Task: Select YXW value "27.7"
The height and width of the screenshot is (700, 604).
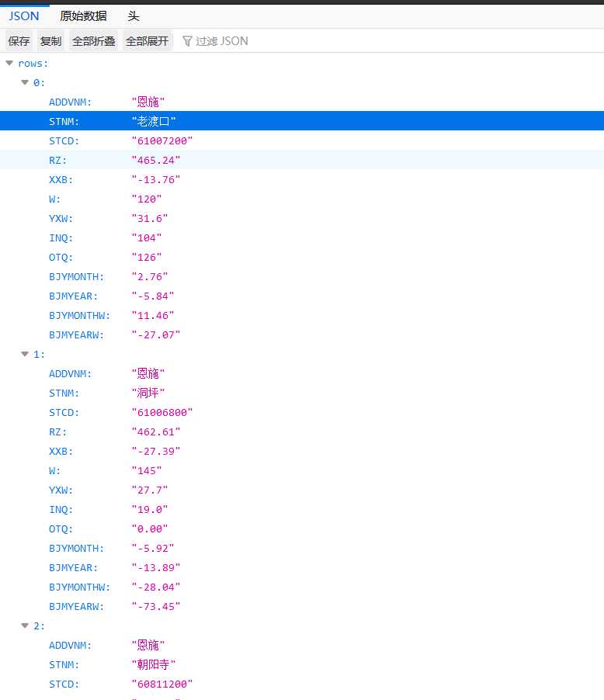Action: [150, 490]
